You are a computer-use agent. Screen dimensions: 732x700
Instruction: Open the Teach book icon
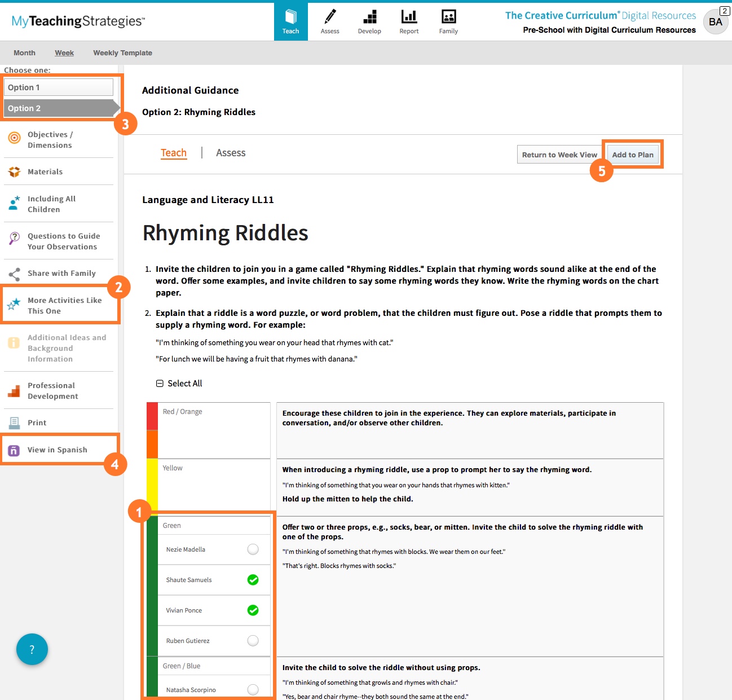click(290, 17)
